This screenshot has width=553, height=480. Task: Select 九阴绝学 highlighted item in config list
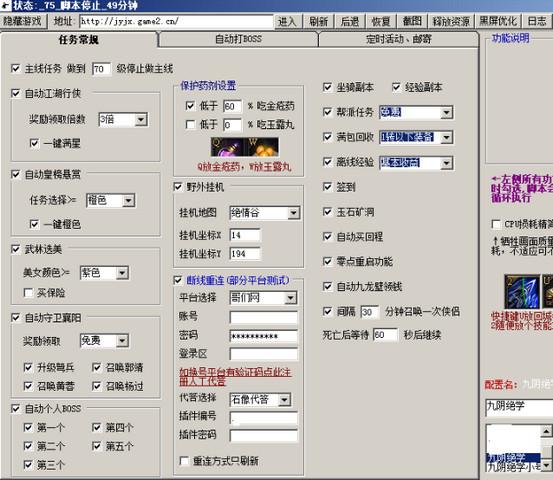pos(513,457)
